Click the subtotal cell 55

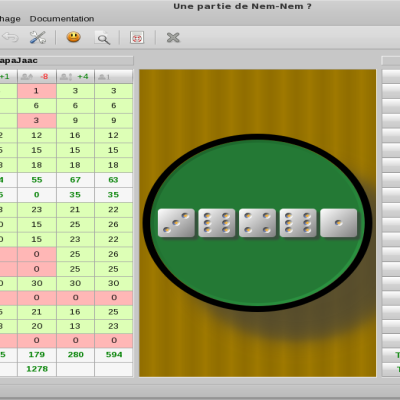pyautogui.click(x=37, y=180)
